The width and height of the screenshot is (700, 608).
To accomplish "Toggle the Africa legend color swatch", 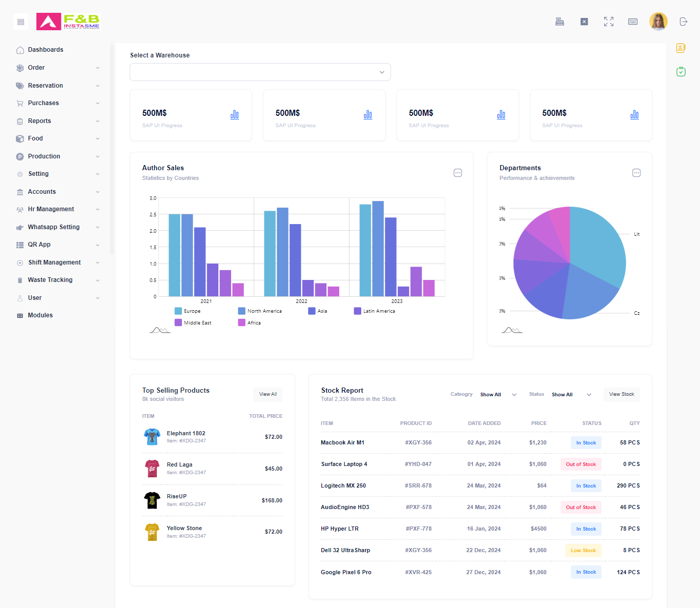I will (242, 323).
